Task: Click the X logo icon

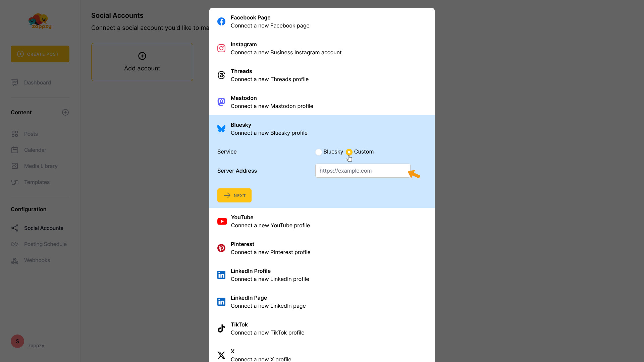Action: pos(221,355)
